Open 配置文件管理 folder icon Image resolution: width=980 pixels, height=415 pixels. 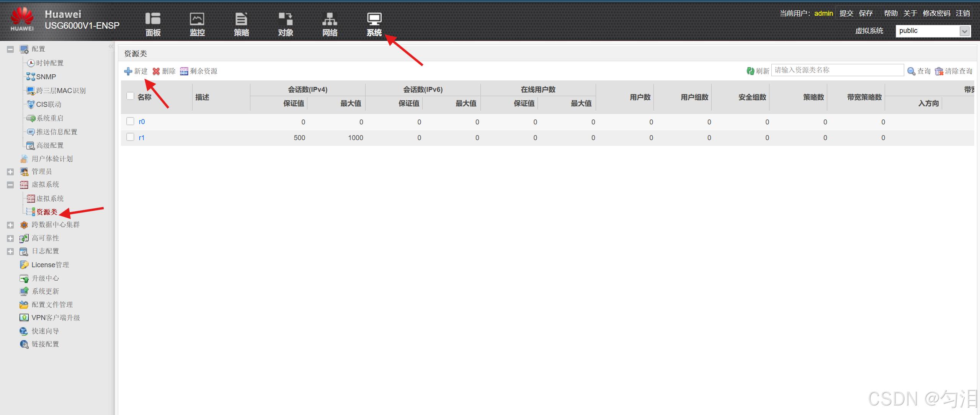[24, 305]
